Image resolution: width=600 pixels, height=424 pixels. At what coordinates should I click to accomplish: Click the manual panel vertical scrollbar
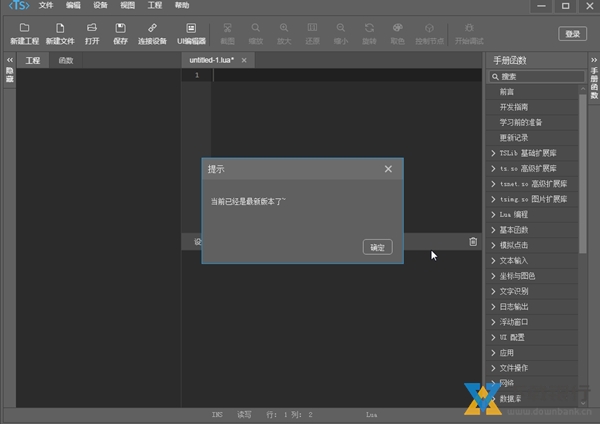583,170
